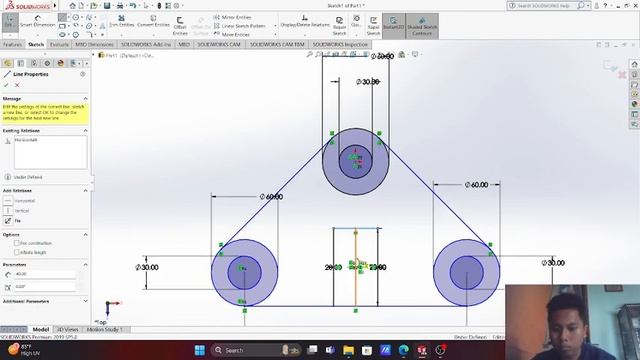
Task: Click the taskbar Search box
Action: (255, 350)
